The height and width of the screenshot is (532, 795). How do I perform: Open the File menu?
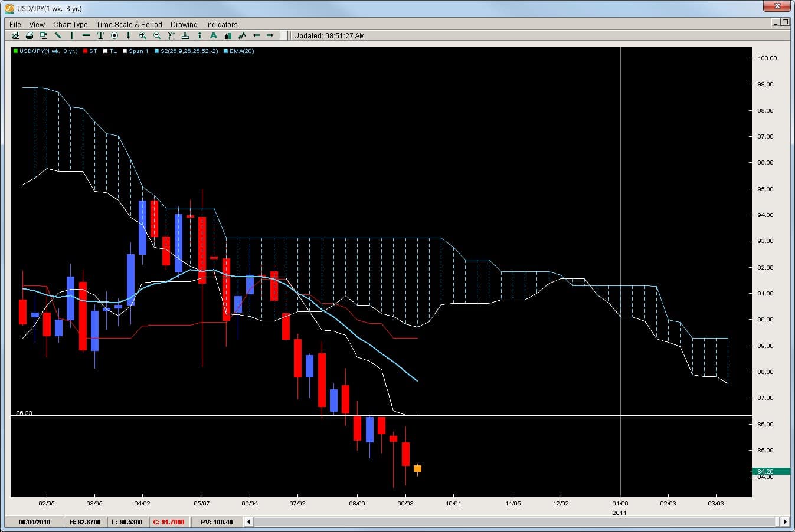[x=15, y=24]
